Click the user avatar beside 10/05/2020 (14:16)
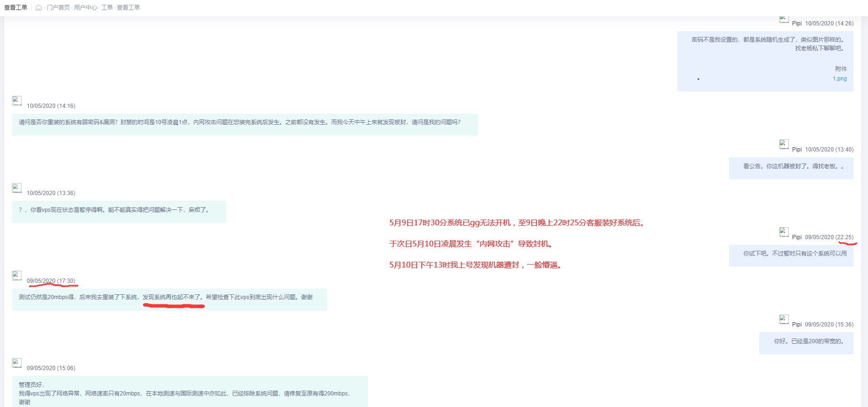The image size is (868, 407). point(17,101)
